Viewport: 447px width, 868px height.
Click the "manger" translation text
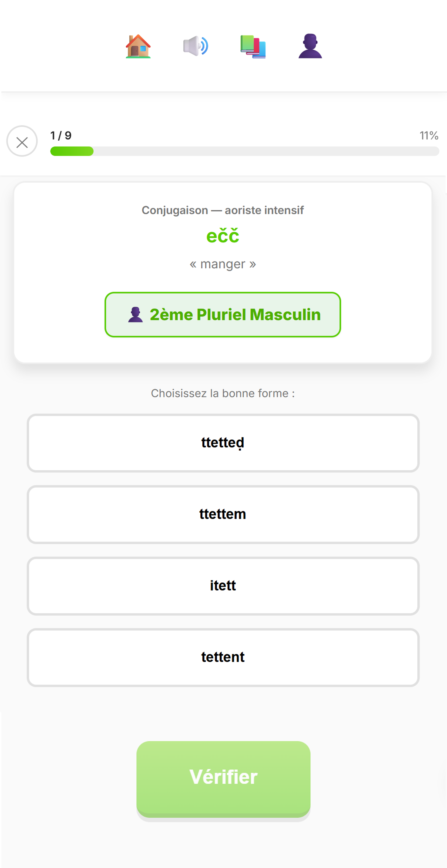(223, 264)
